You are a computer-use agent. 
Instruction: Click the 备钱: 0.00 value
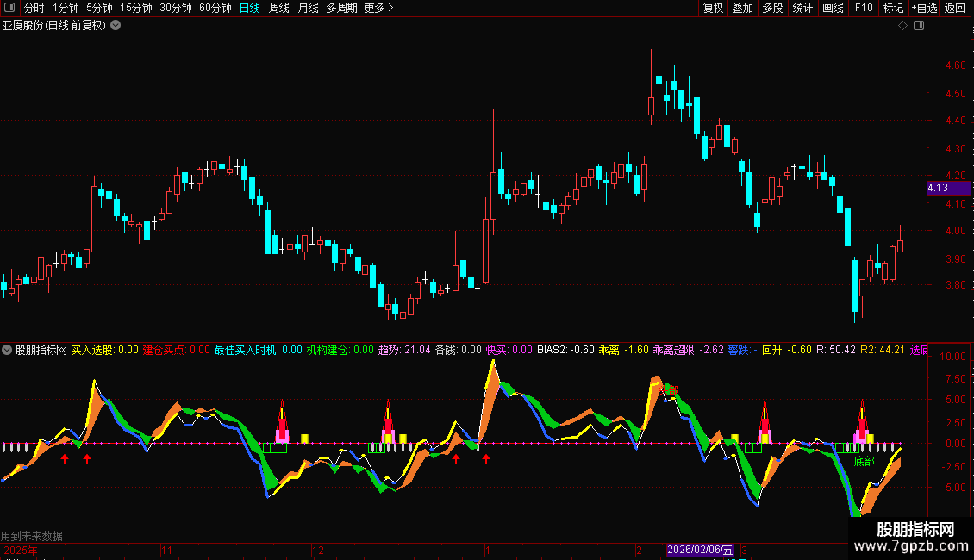tap(459, 350)
